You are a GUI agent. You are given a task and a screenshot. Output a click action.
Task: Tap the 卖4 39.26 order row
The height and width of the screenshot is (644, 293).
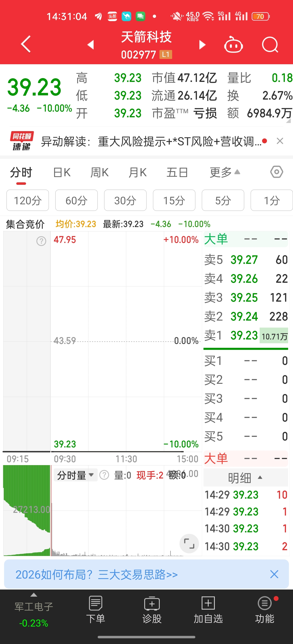tap(246, 278)
